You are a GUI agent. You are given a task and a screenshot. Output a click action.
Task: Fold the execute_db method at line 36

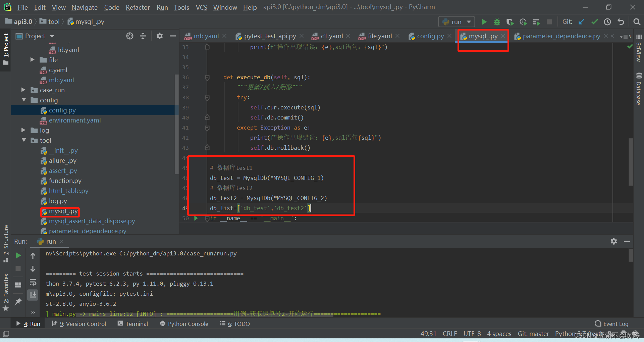tap(207, 78)
